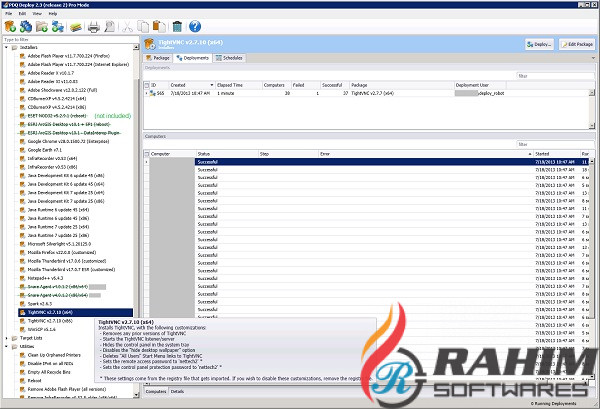
Task: Click the deployments grid scrollbar down arrow
Action: 592,125
